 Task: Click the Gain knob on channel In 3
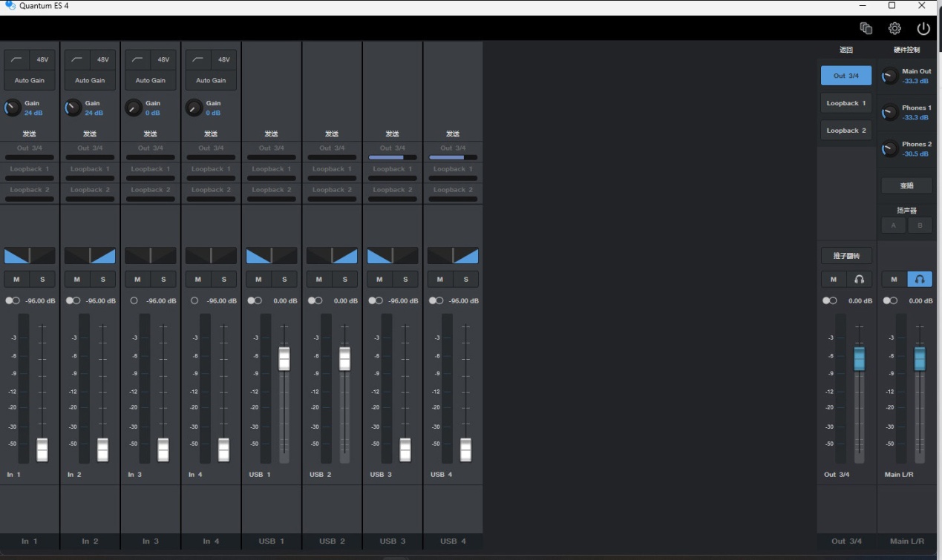tap(133, 108)
